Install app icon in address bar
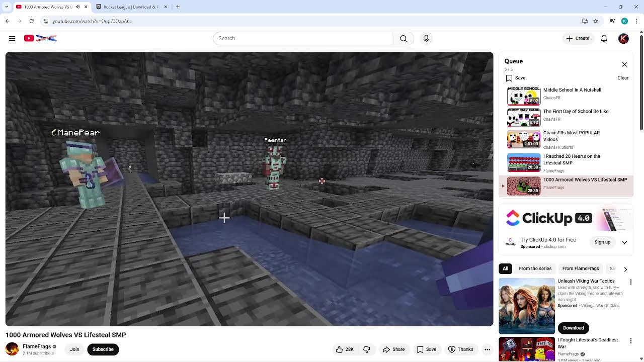 click(585, 21)
